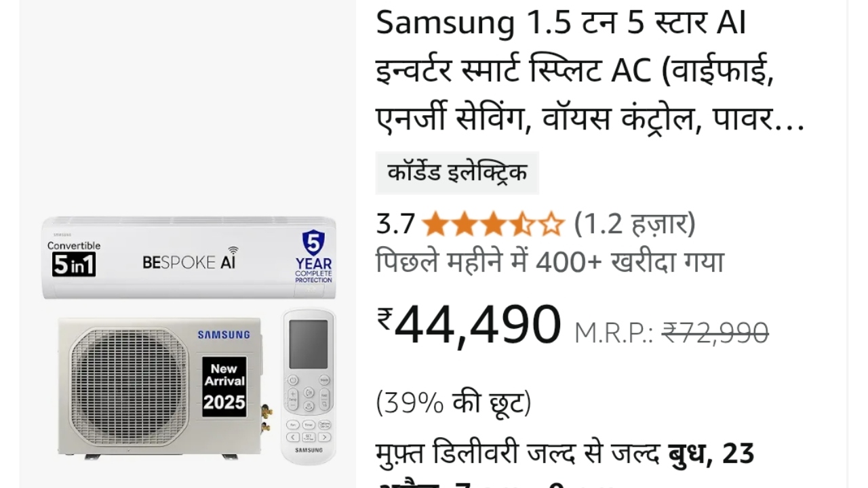
Task: Click the struck-through M.R.P. ₹72,990
Action: tap(715, 333)
